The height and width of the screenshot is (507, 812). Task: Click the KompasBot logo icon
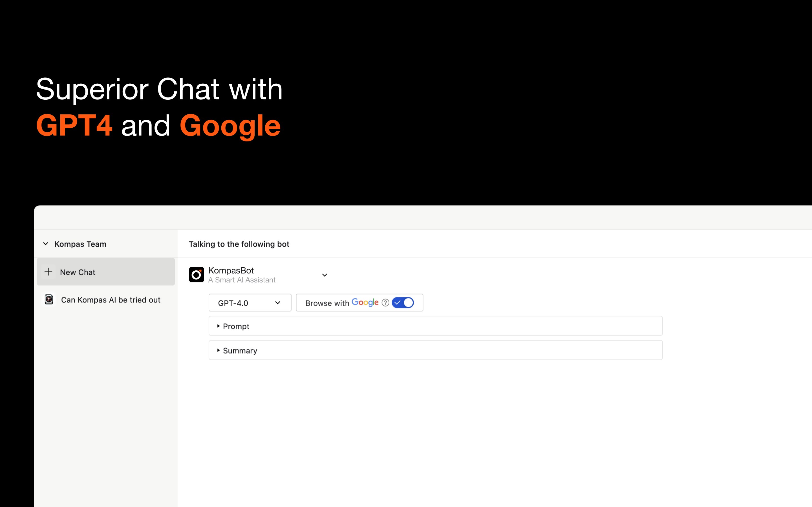(196, 275)
